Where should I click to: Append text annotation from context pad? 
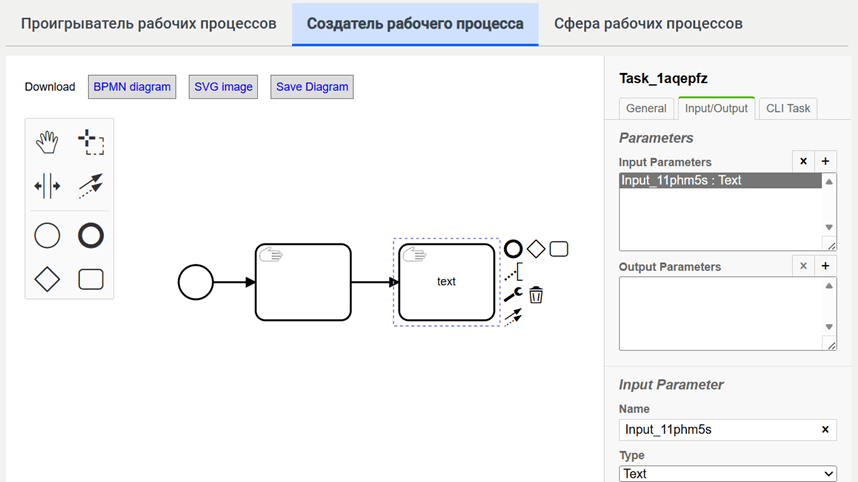pos(513,272)
